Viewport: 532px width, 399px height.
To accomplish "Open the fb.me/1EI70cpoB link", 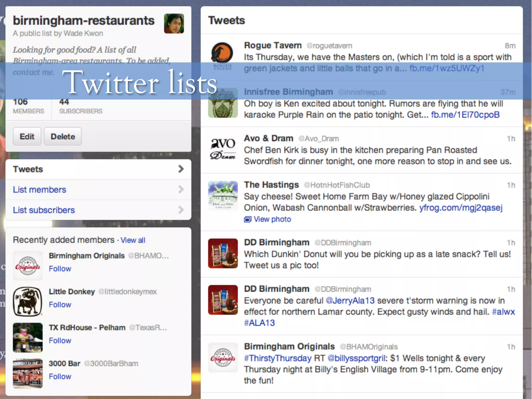I will pos(465,115).
